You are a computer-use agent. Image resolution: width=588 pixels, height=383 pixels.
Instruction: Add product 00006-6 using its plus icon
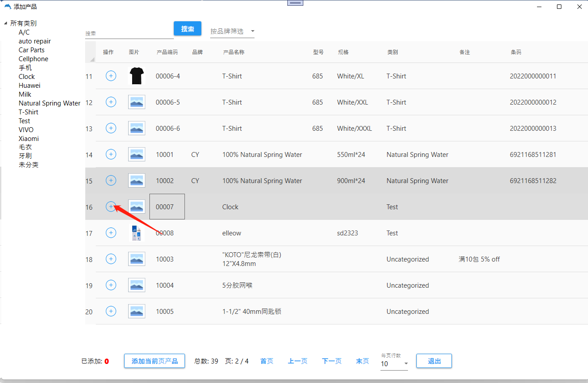(x=111, y=128)
